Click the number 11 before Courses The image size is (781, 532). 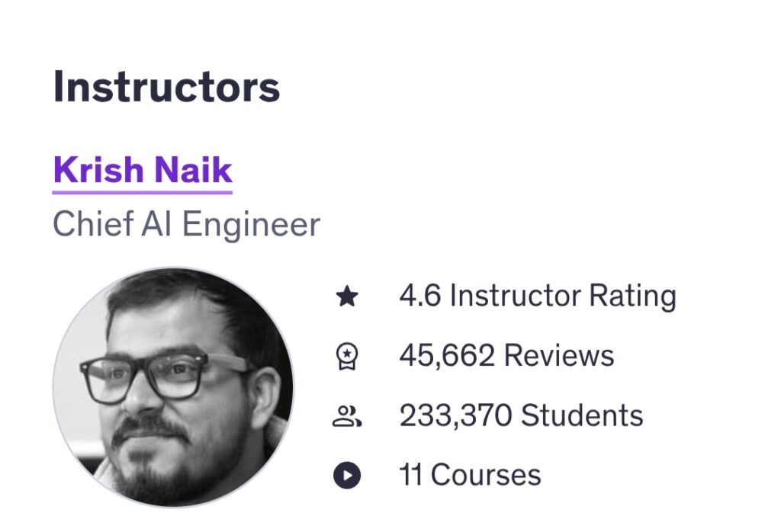point(411,476)
